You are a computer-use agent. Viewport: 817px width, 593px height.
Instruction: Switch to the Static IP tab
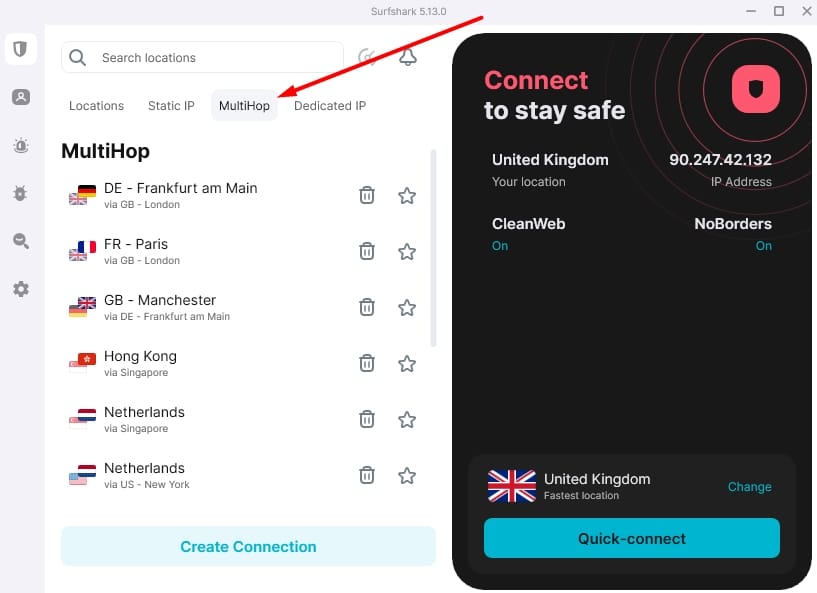[x=171, y=106]
